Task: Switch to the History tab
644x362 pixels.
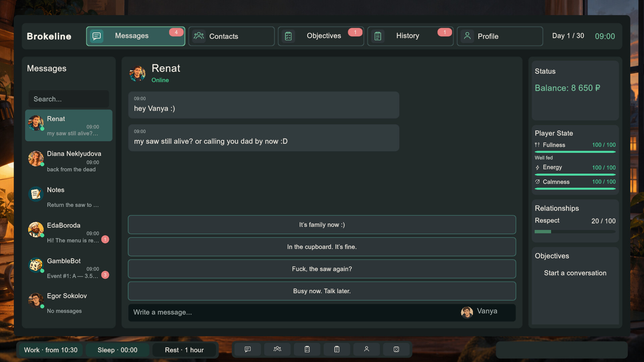Action: tap(411, 36)
